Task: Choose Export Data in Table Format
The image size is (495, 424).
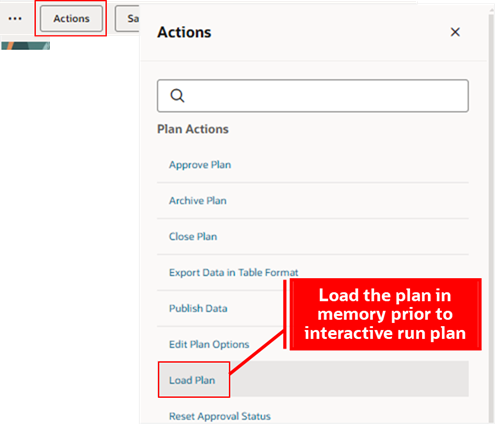Action: pos(233,273)
